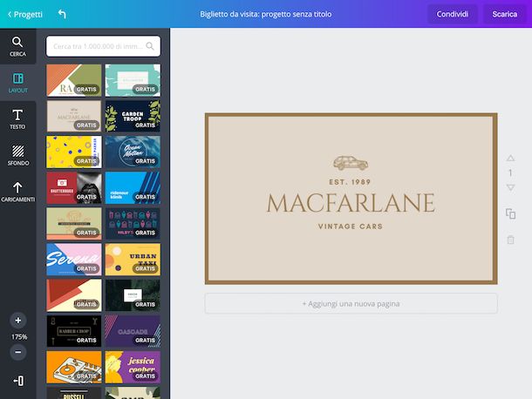Choose the teal brushstroke layout thumbnail
Viewport: 532px width, 399px height.
[133, 80]
